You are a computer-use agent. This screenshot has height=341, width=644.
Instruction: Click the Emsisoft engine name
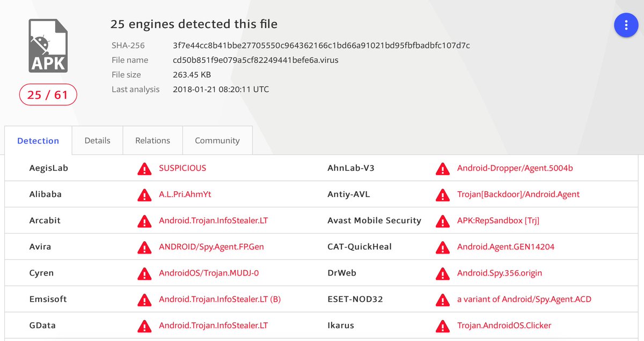coord(48,299)
